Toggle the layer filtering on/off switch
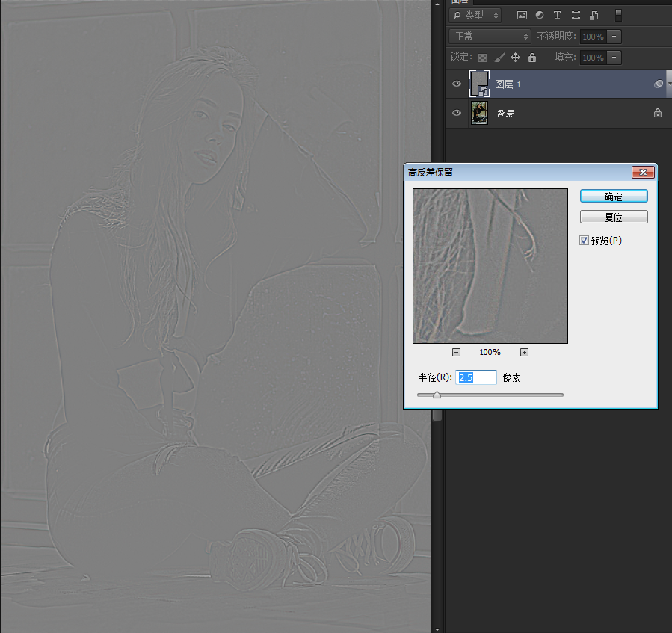 (x=618, y=15)
